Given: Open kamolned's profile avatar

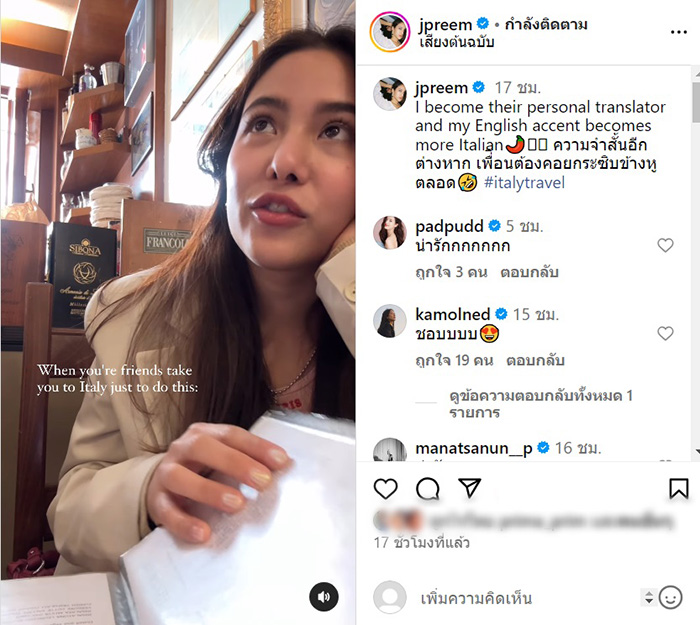Looking at the screenshot, I should 389,322.
